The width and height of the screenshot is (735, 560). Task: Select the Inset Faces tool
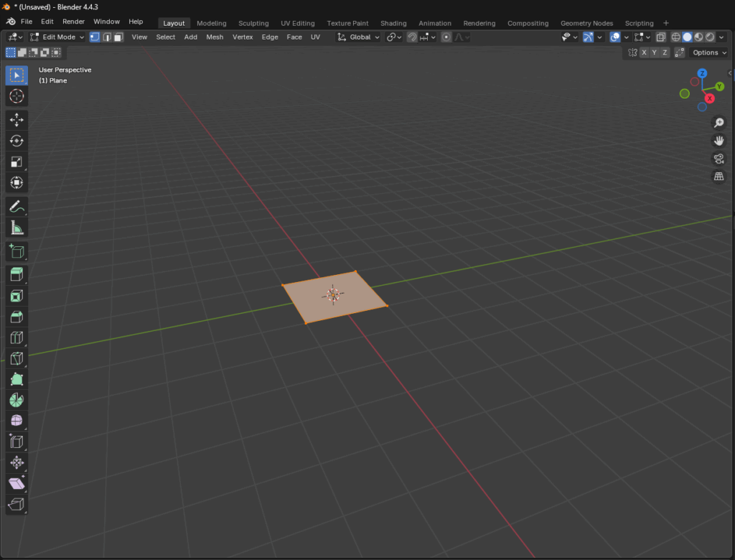pyautogui.click(x=17, y=296)
